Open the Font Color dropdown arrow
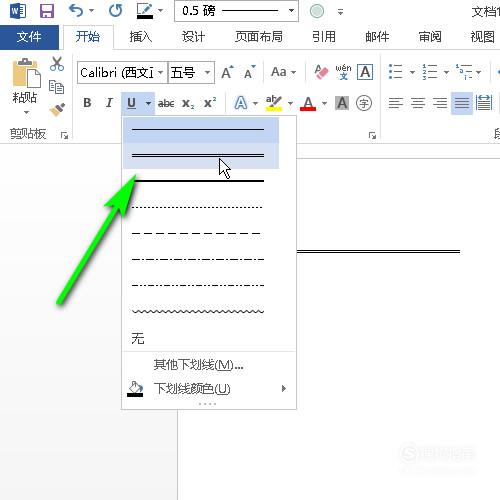Image resolution: width=500 pixels, height=500 pixels. 324,103
